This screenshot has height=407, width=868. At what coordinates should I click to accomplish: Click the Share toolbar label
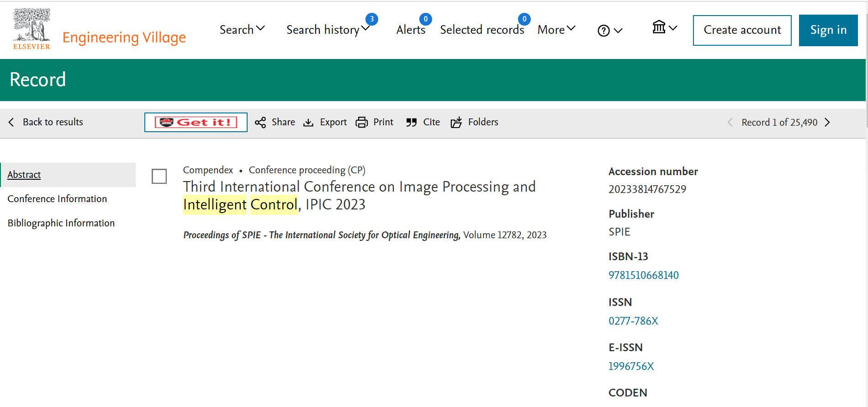tap(283, 122)
